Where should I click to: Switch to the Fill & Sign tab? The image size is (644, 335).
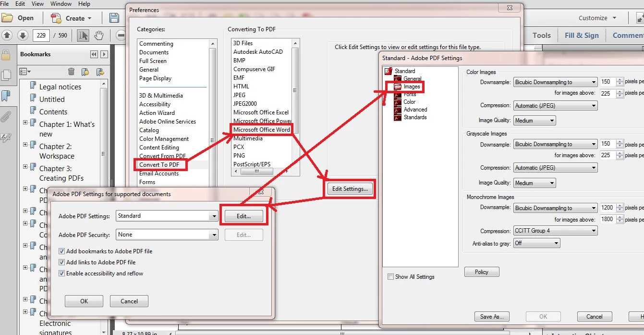coord(582,35)
